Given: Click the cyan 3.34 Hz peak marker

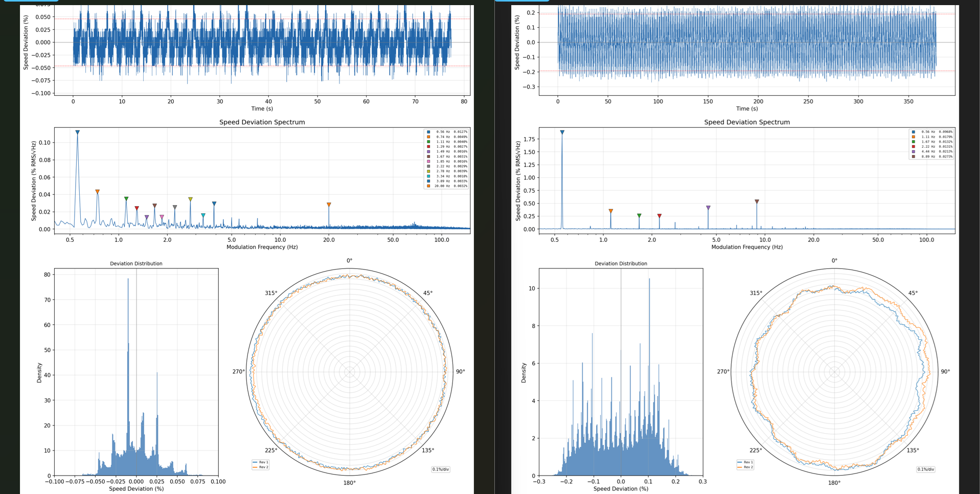Looking at the screenshot, I should pos(203,215).
